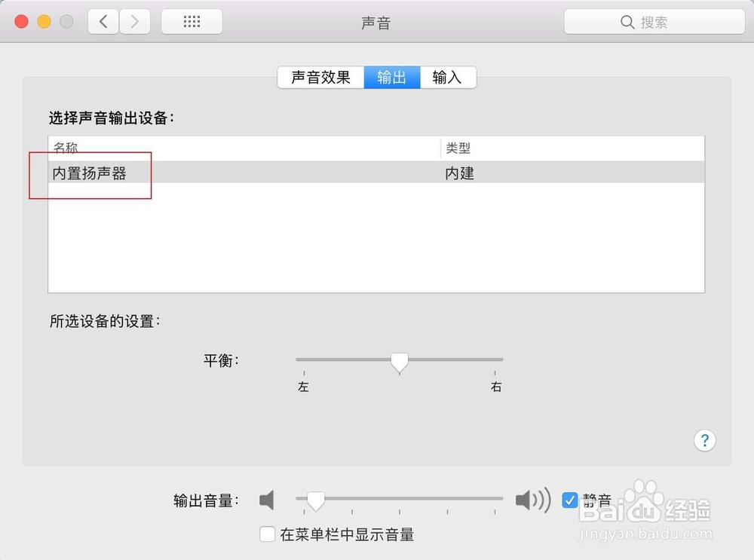Toggle mute off for output volume
Viewport: 754px width, 560px height.
571,500
